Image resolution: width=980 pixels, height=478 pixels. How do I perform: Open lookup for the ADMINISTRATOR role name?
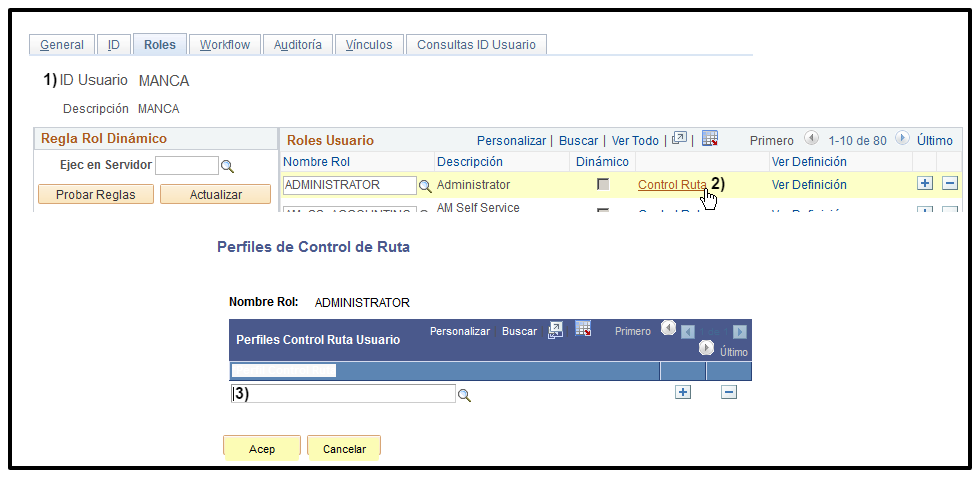[x=425, y=186]
